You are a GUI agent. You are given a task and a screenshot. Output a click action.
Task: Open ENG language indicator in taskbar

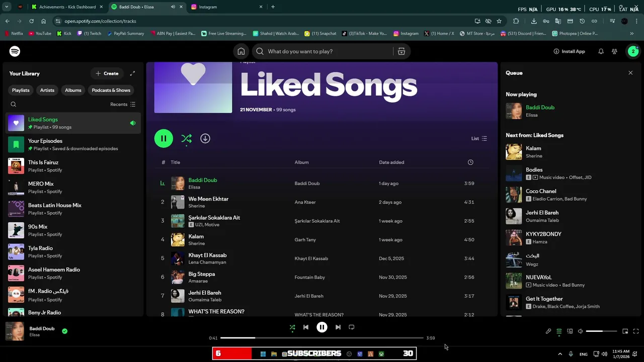click(x=584, y=354)
